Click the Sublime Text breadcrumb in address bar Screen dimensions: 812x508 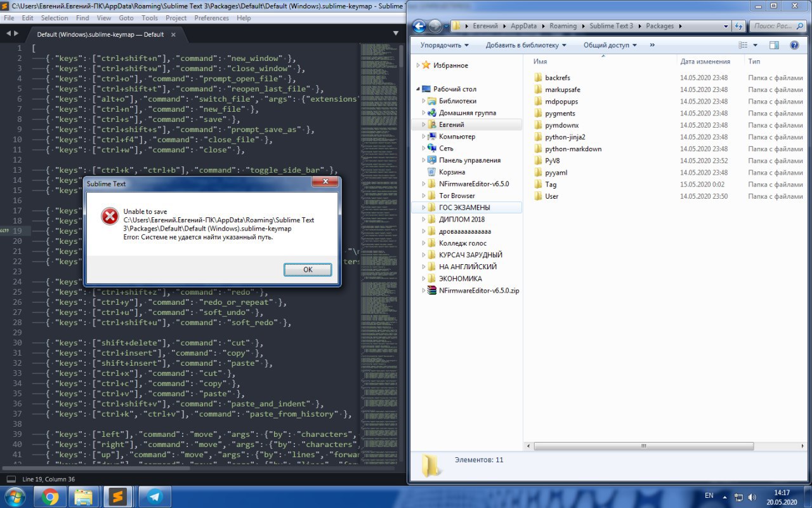[x=611, y=26]
